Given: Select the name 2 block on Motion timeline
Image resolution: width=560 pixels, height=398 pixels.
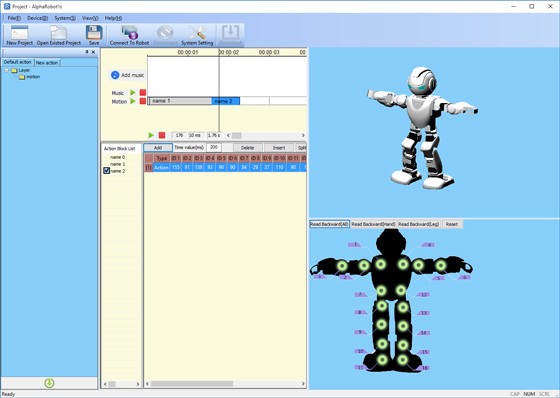Looking at the screenshot, I should tap(226, 101).
